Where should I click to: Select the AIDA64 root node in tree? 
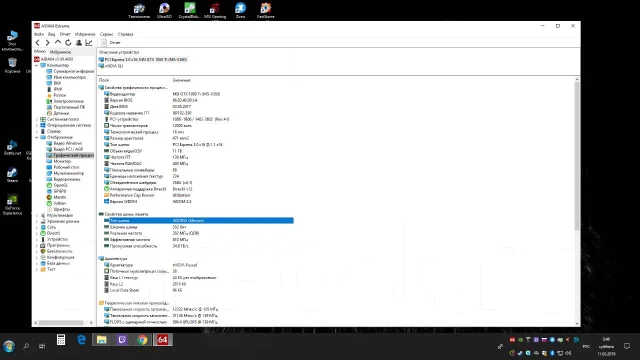point(54,59)
